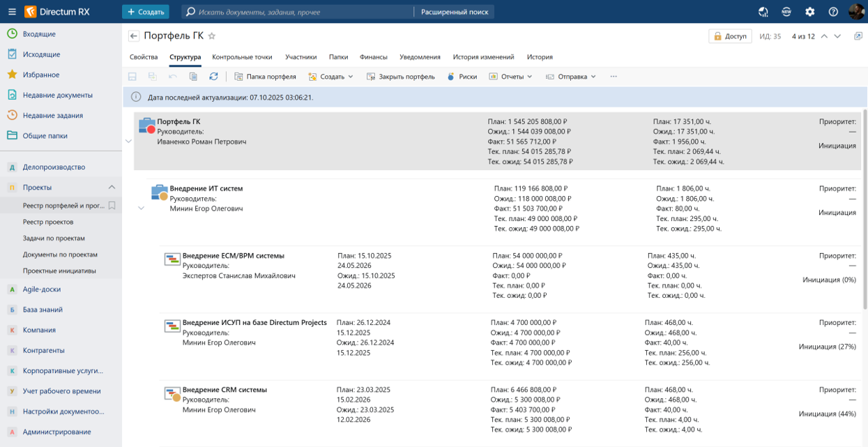
Task: Click the undo icon in toolbar
Action: [x=173, y=77]
